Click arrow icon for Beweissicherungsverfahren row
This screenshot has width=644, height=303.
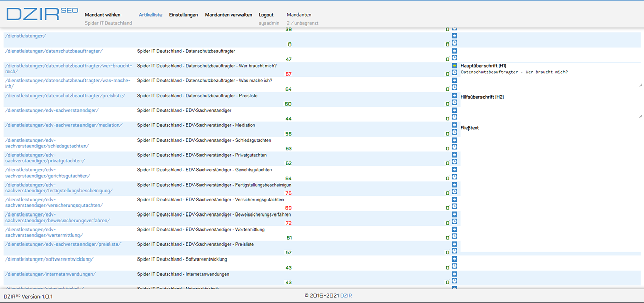pos(454,214)
